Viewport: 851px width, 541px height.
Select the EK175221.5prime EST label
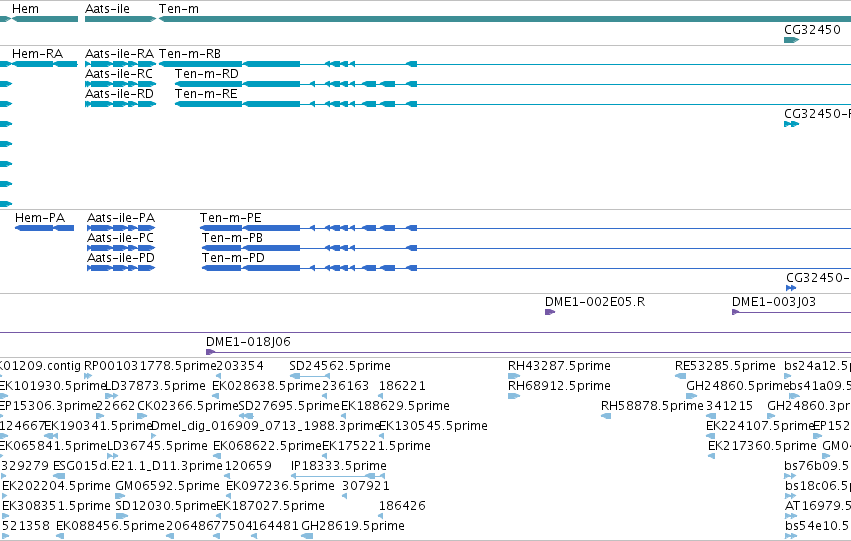(x=376, y=446)
